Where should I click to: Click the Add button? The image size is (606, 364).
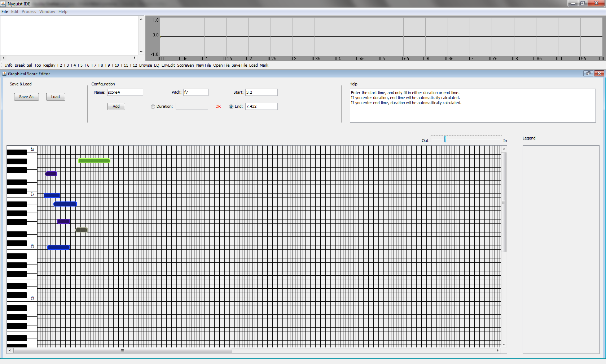point(116,106)
